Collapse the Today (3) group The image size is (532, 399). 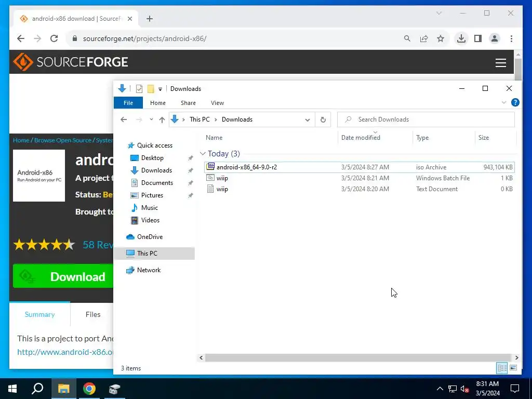pyautogui.click(x=203, y=154)
